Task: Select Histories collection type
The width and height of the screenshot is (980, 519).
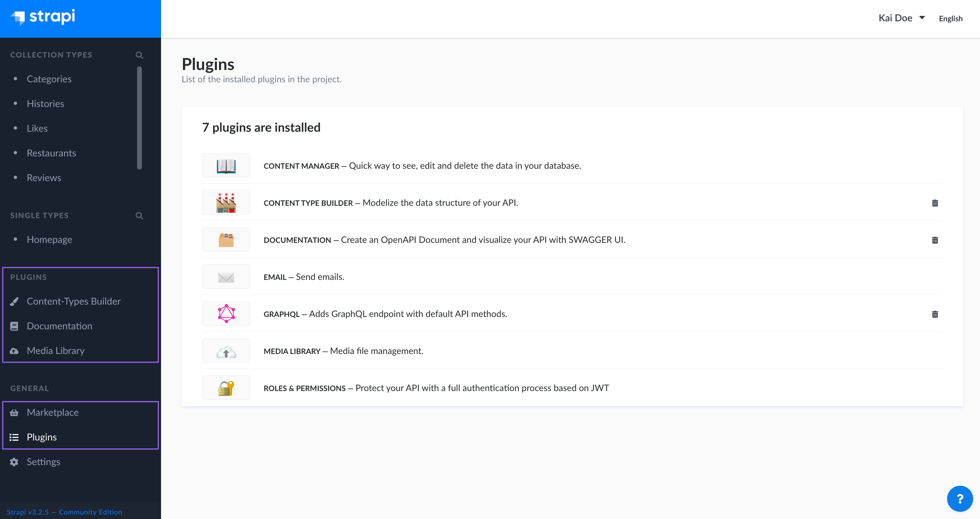Action: click(45, 103)
